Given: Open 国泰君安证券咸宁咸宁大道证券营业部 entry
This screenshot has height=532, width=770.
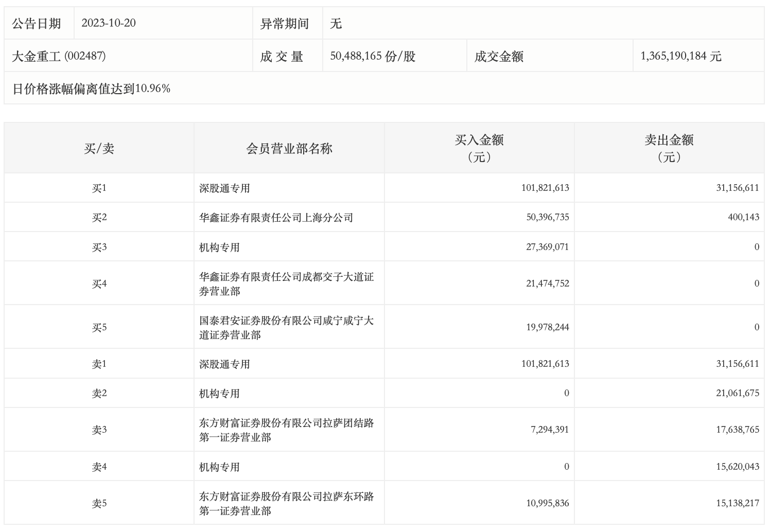Looking at the screenshot, I should pos(286,328).
